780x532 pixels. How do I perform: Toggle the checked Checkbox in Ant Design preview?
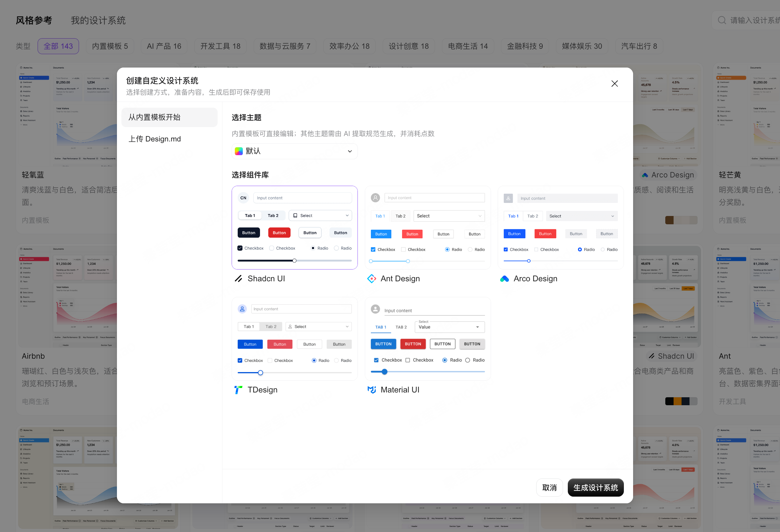pos(373,249)
